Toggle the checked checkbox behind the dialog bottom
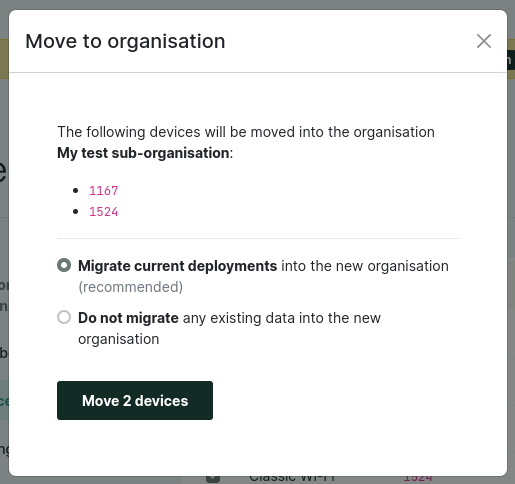 tap(213, 479)
